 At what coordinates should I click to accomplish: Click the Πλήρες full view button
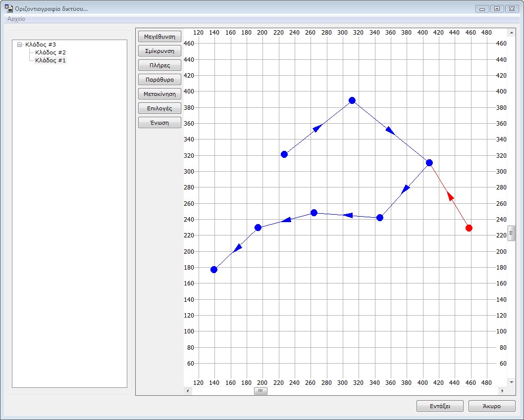pyautogui.click(x=159, y=65)
